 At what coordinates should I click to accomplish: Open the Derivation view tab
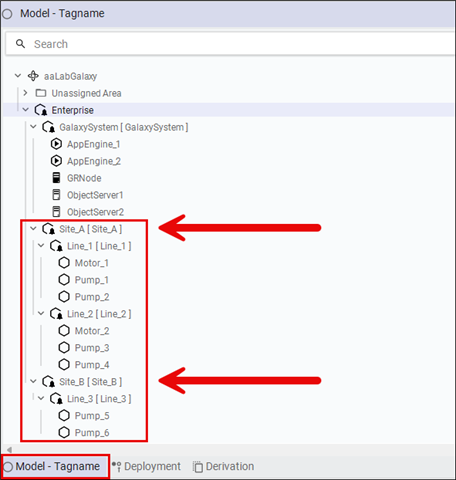pyautogui.click(x=223, y=466)
